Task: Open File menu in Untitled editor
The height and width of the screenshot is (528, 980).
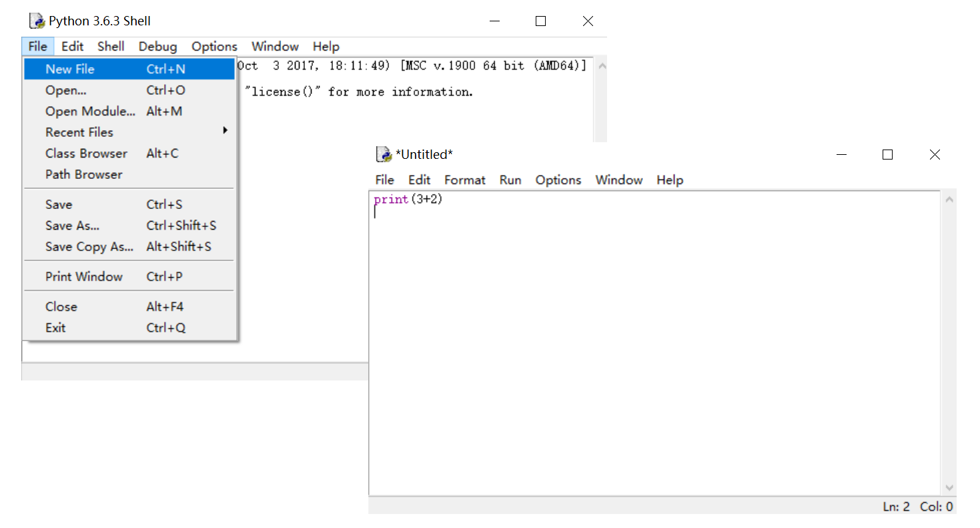Action: click(x=384, y=180)
